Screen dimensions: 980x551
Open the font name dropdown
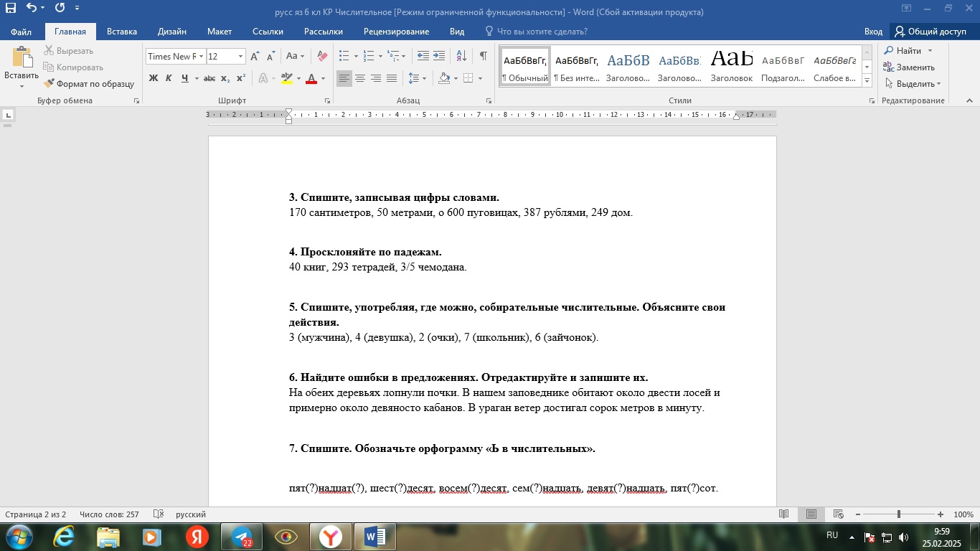click(x=202, y=57)
